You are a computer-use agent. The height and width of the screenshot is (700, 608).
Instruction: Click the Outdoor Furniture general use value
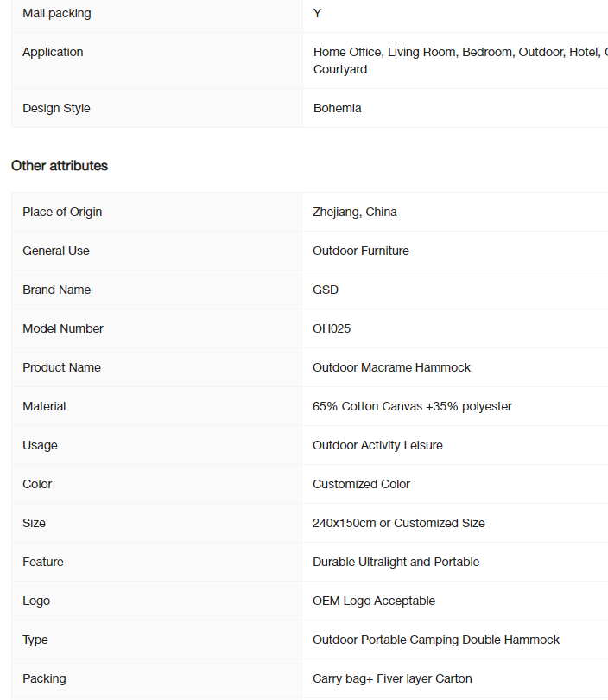pyautogui.click(x=360, y=251)
